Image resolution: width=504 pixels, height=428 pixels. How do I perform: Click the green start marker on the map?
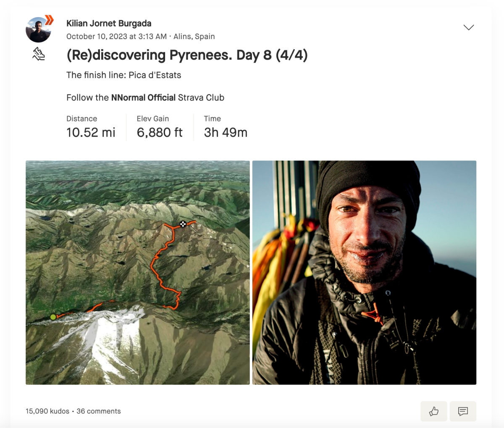53,317
